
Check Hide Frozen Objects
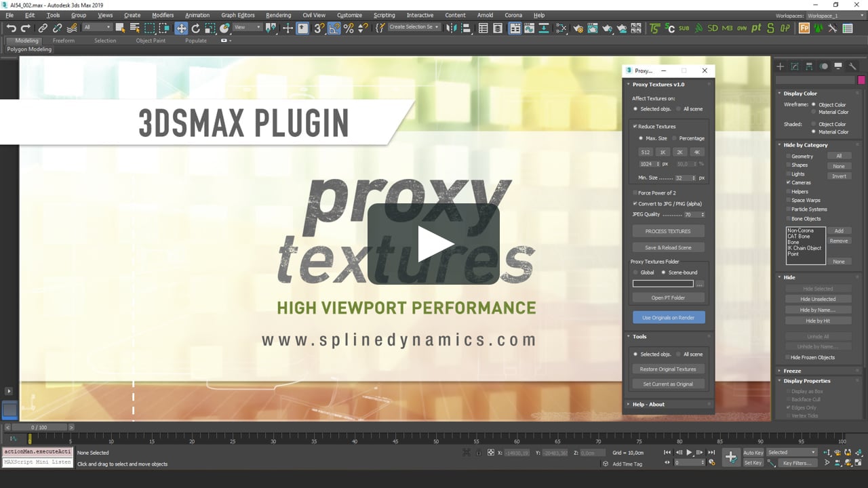click(789, 357)
